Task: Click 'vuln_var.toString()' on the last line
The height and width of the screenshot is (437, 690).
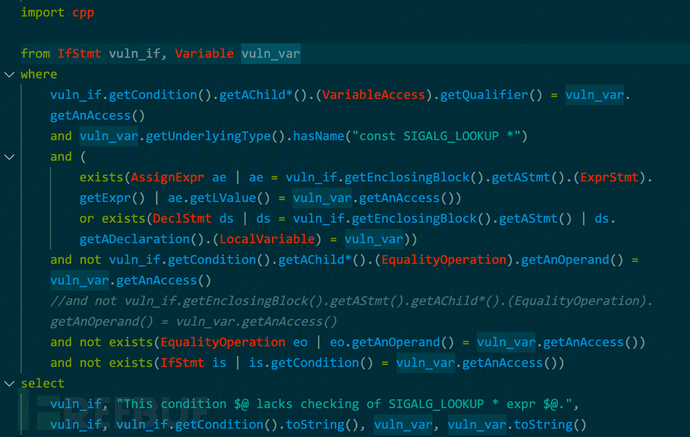Action: 518,425
